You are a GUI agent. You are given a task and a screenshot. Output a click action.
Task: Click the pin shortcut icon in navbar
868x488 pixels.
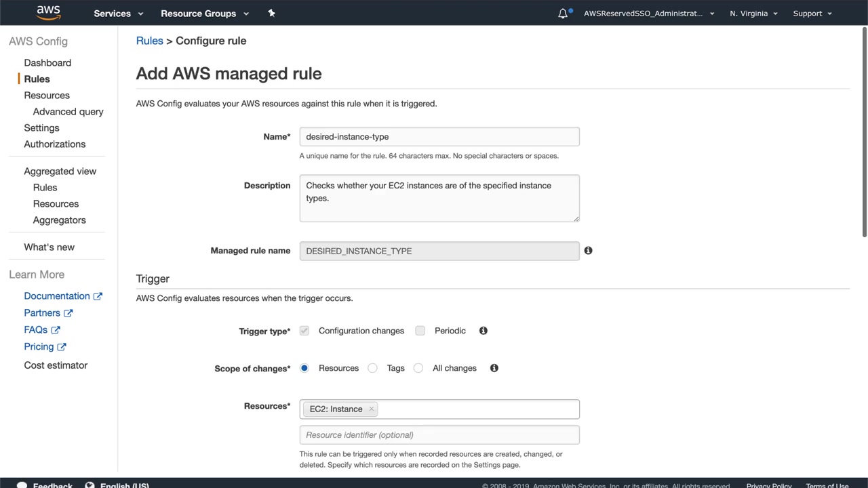[271, 13]
